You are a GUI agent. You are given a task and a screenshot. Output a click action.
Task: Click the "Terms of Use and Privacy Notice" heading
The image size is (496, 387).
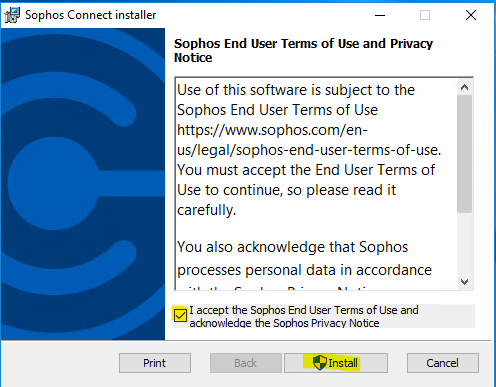tap(303, 51)
